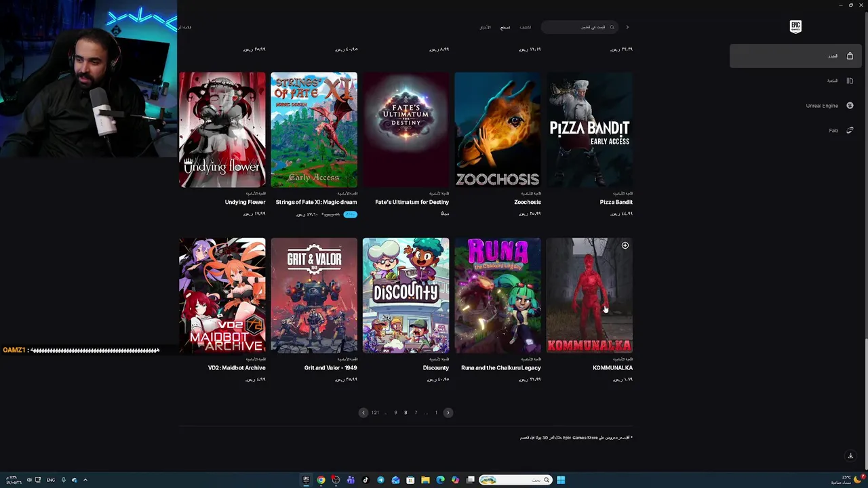
Task: Open the Zoochosis game cover
Action: click(498, 129)
